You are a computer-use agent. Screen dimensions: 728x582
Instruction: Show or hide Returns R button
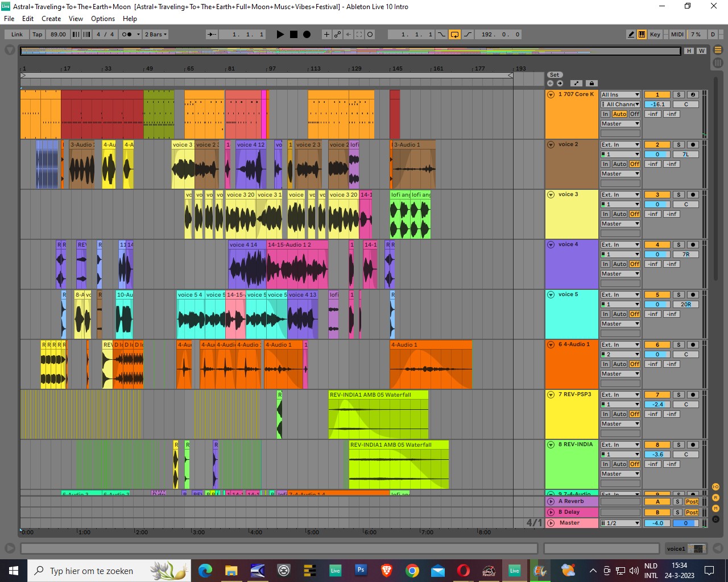pos(716,497)
